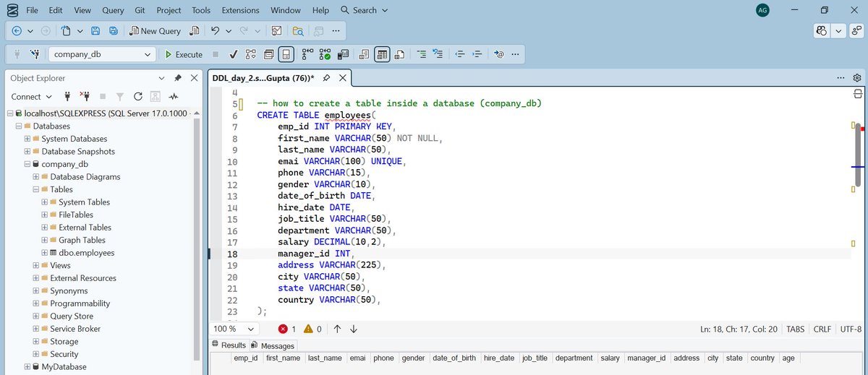Expand the MyDatabase node
Viewport: 868px width, 375px height.
pos(27,366)
